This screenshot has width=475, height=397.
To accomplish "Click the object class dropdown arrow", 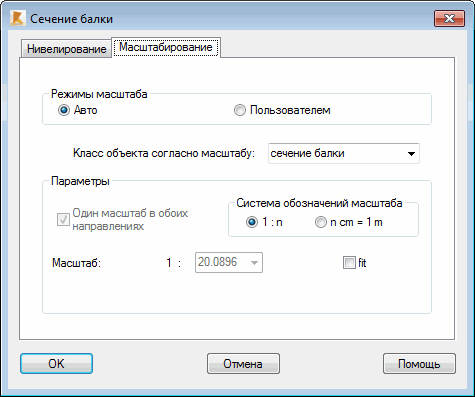I will point(411,154).
